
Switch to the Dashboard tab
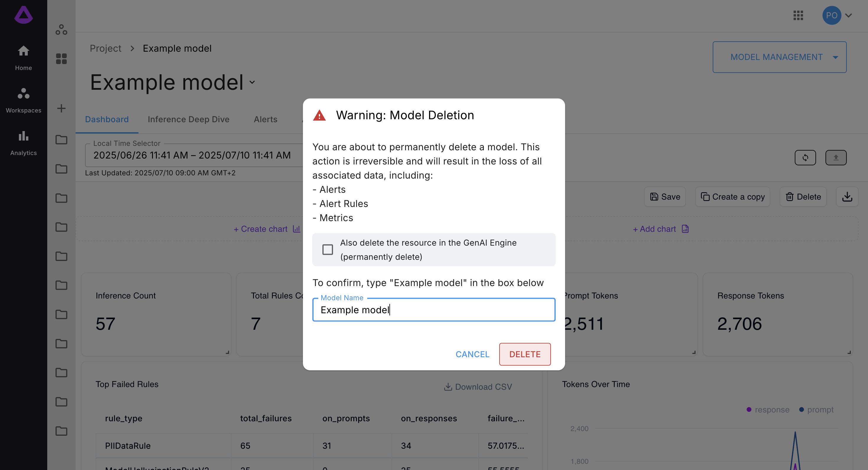107,119
